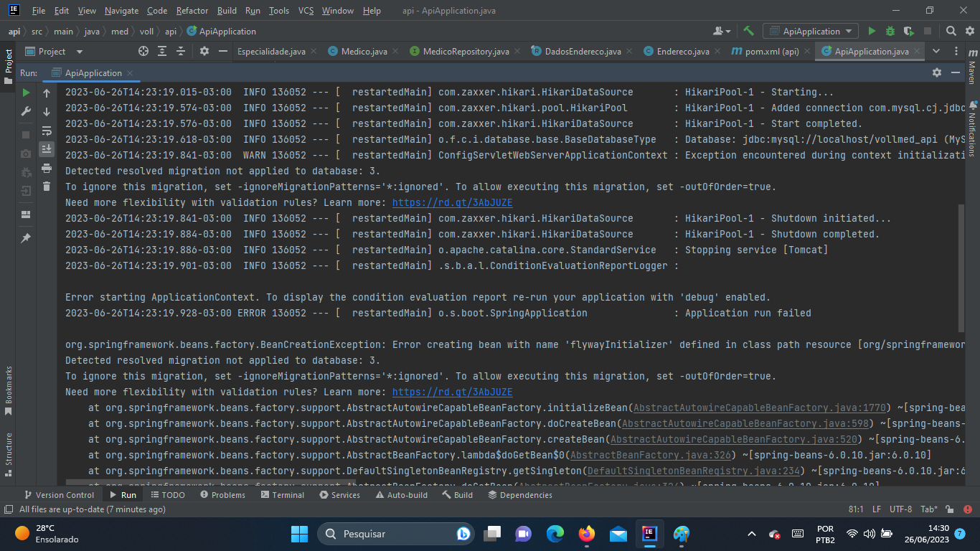The width and height of the screenshot is (980, 551).
Task: Open editor tabs more options menu
Action: [956, 51]
